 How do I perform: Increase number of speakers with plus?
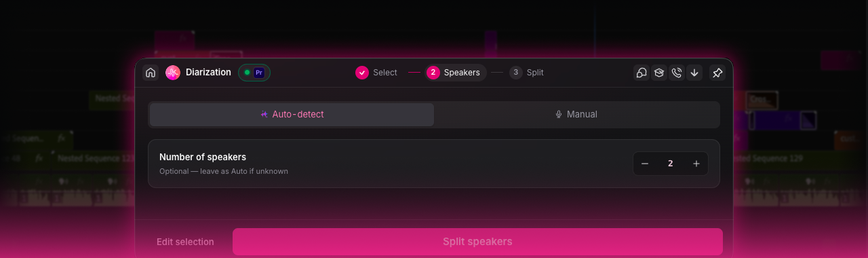pyautogui.click(x=696, y=164)
